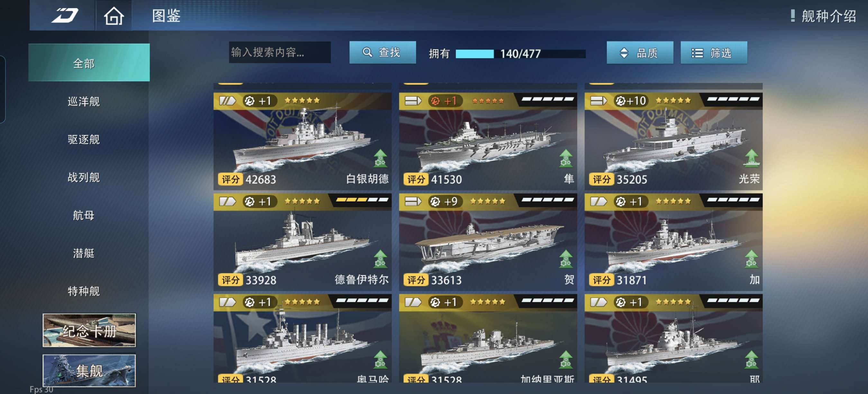The image size is (868, 394).
Task: Open the 集舰 banner
Action: tap(89, 370)
